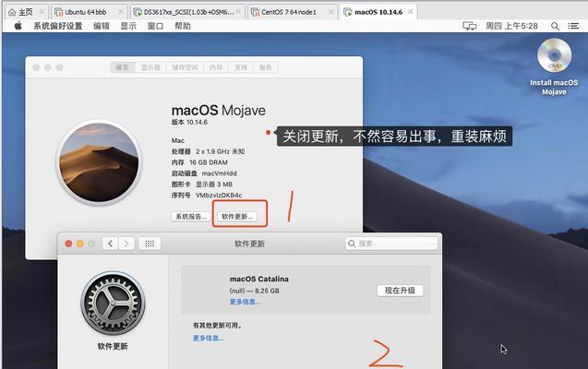Click macOS Catalina update title
This screenshot has height=369, width=588.
pos(259,279)
